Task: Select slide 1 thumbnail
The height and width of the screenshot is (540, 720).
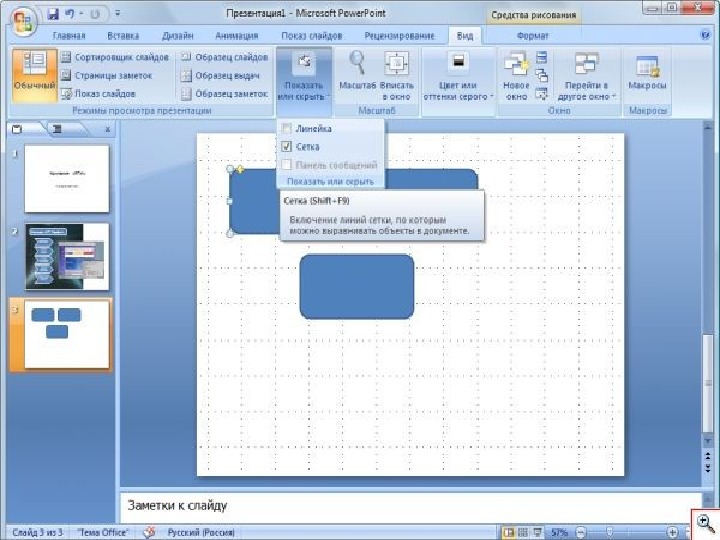Action: [x=67, y=179]
